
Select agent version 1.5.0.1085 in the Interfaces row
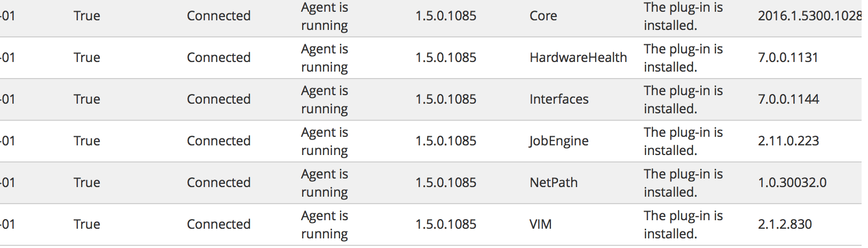(446, 99)
